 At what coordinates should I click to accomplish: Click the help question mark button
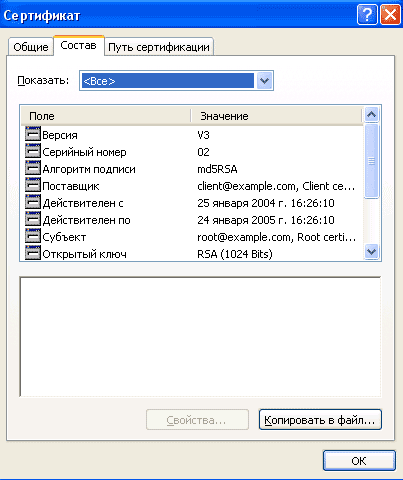[x=367, y=15]
